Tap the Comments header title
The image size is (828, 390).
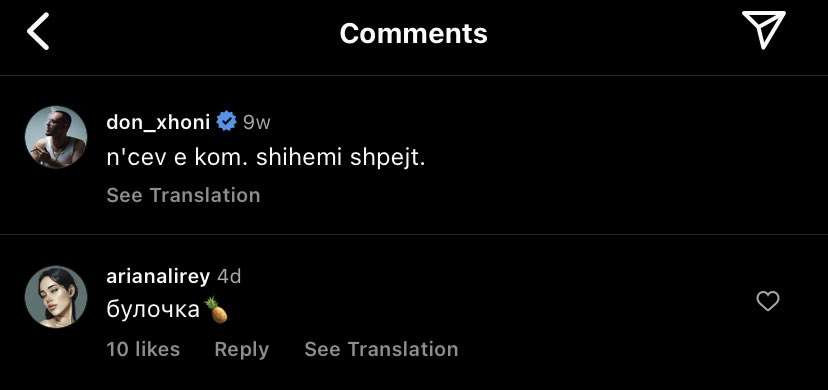coord(413,33)
